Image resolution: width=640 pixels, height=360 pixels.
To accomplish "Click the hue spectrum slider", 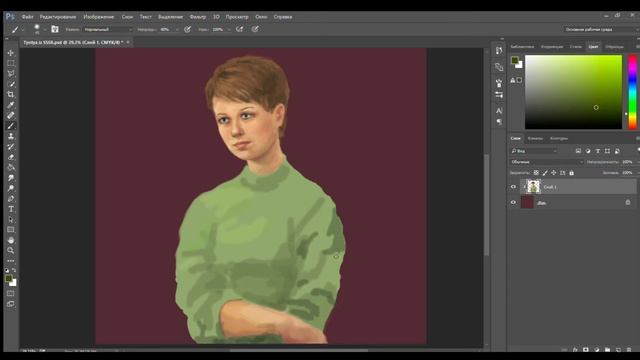I will coord(632,92).
